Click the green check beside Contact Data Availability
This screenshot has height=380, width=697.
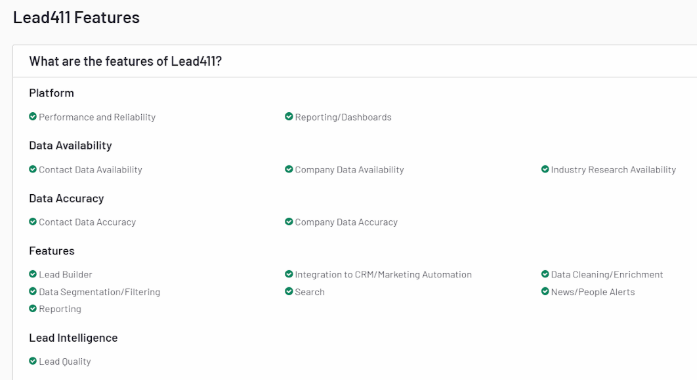tap(32, 169)
